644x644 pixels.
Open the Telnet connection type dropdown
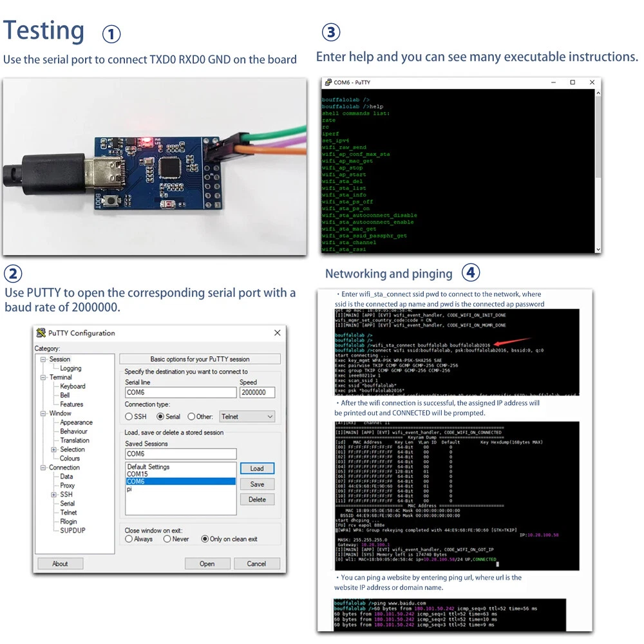247,417
